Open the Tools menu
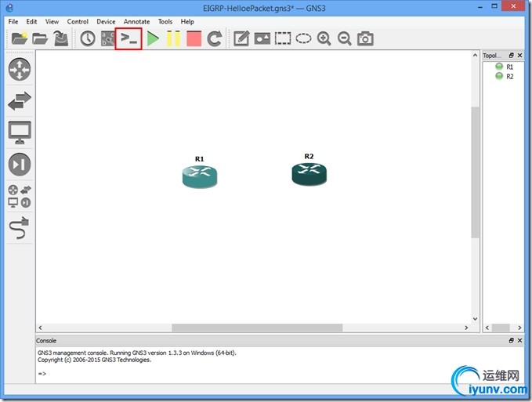This screenshot has height=402, width=532. point(165,21)
